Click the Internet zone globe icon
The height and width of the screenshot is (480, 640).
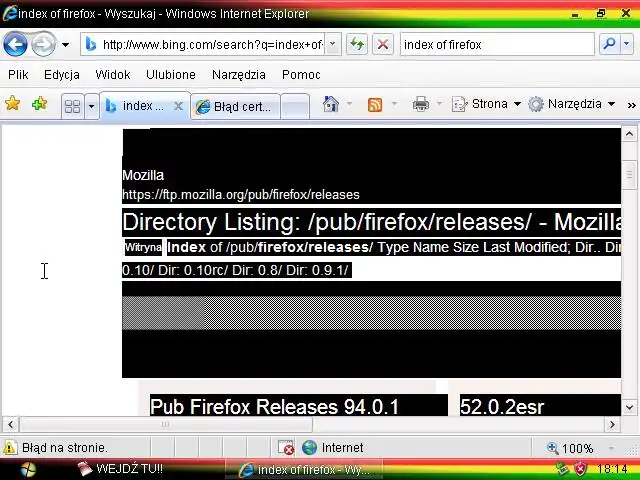[309, 448]
